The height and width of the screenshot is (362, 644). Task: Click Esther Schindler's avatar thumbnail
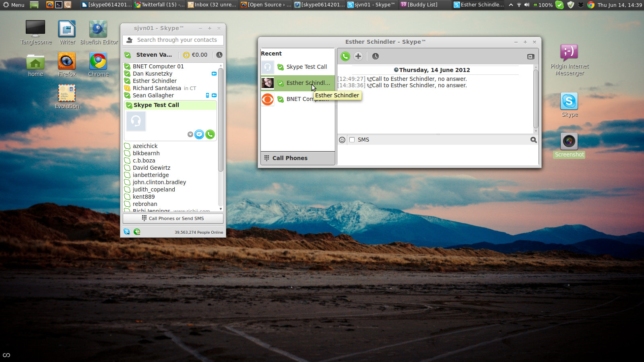coord(268,83)
